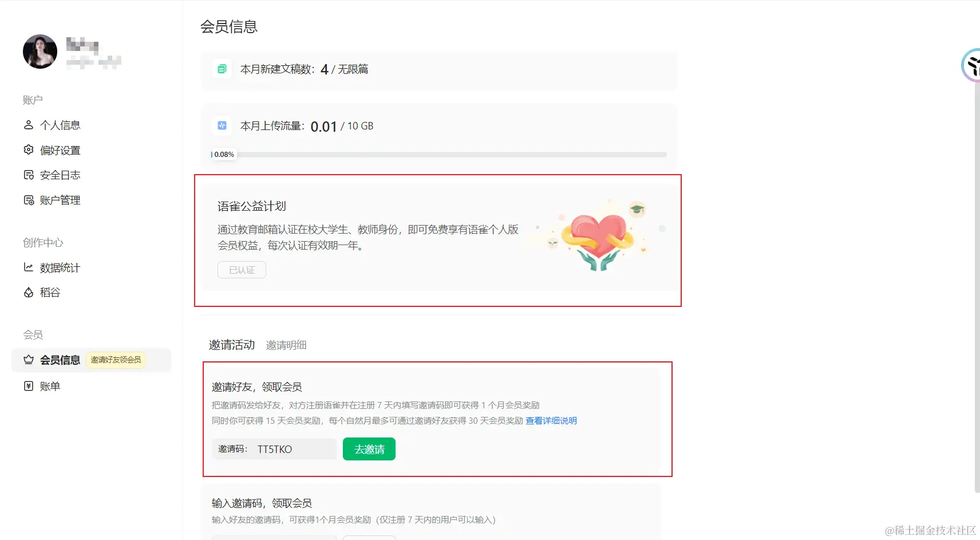Click the 数据统计 chart icon
Screen dimensions: 980x540
[29, 267]
